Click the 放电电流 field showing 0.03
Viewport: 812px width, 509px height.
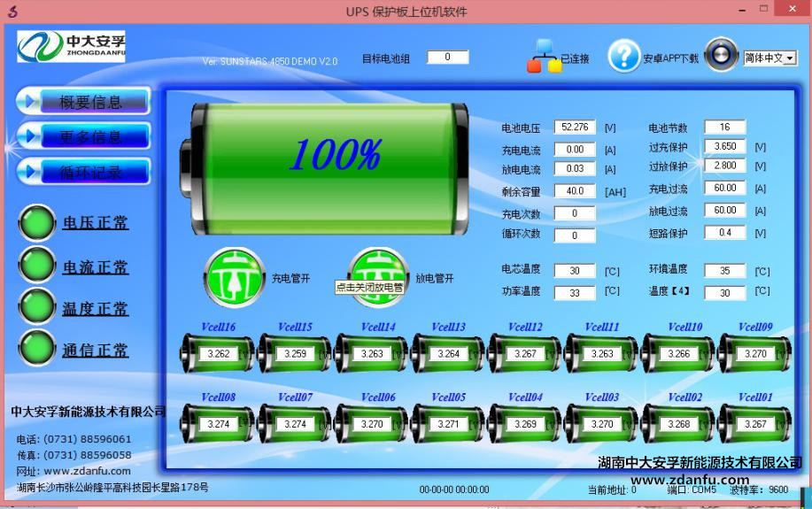tap(575, 168)
